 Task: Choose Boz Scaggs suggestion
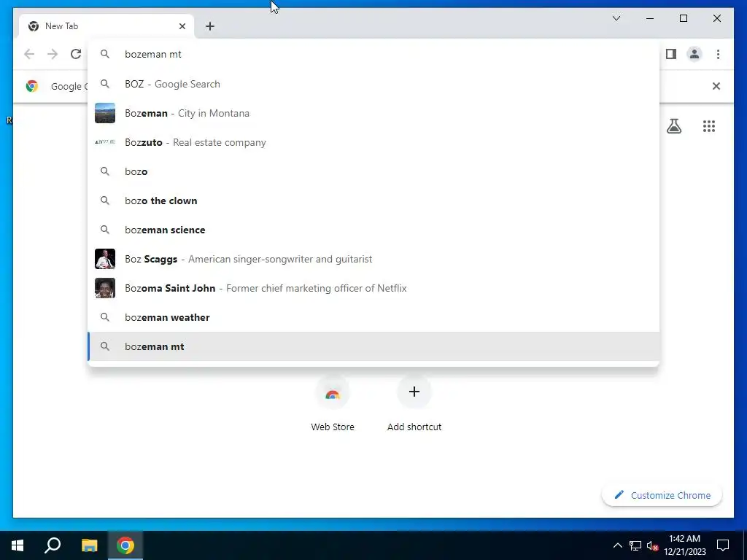373,259
